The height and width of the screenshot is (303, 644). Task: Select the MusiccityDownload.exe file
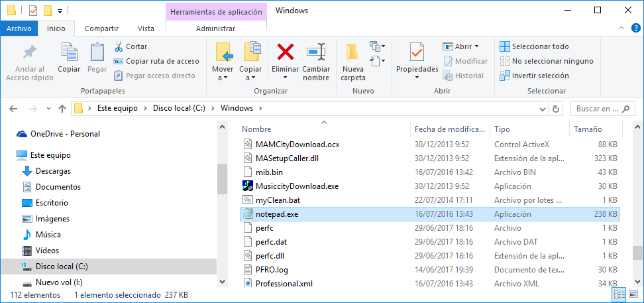pyautogui.click(x=429, y=186)
